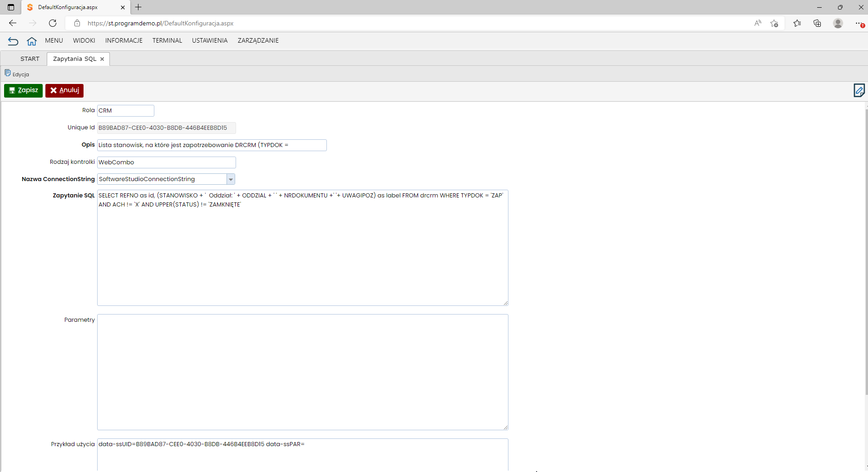Click the app back arrow icon
Screen dimensions: 868x472
tap(13, 41)
